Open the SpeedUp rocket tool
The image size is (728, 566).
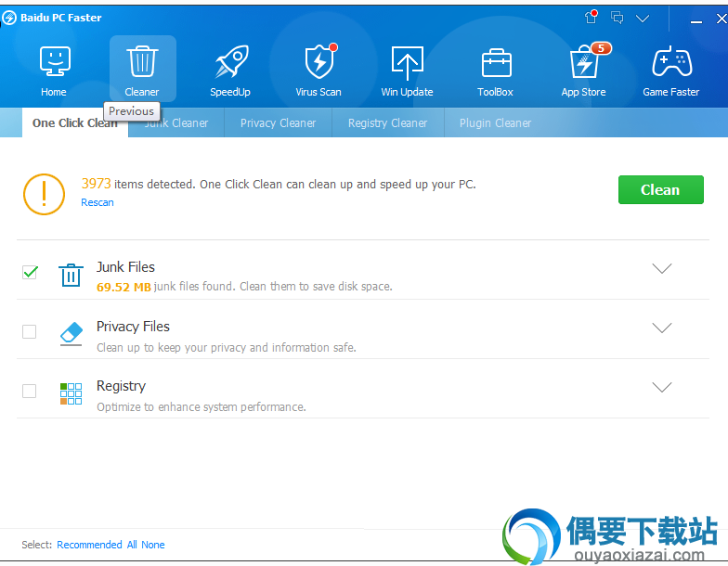coord(230,70)
